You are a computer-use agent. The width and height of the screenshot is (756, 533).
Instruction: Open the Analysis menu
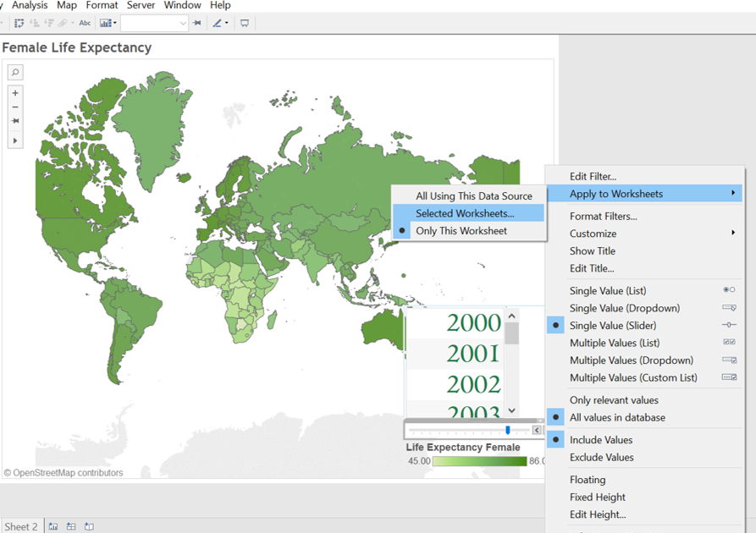click(x=30, y=6)
